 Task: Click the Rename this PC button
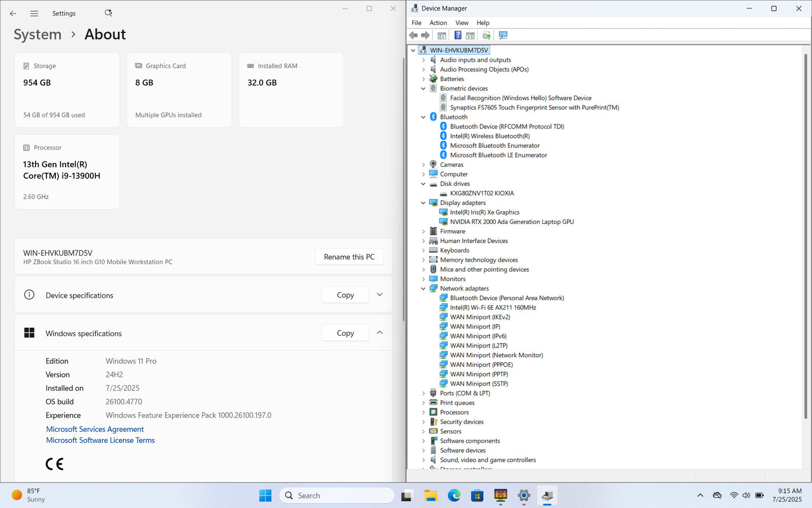(x=349, y=257)
